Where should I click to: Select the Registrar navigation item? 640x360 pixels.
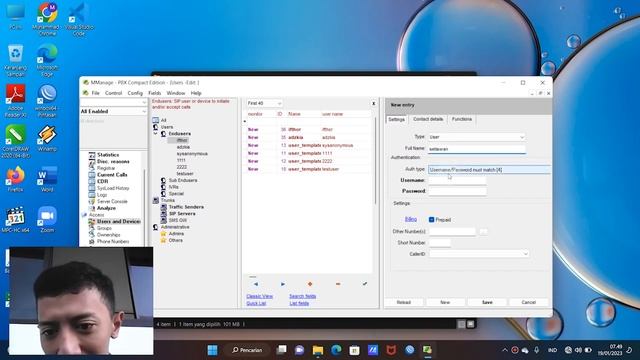tap(106, 168)
